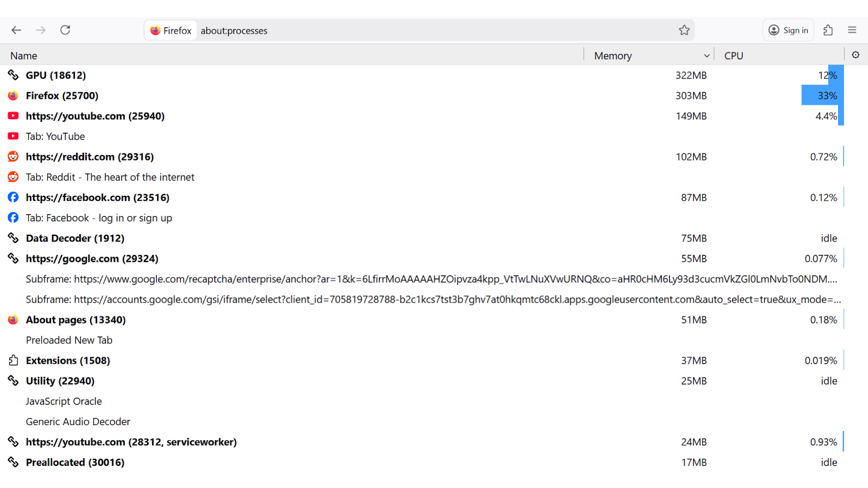Click the YouTube icon beside youtube.com (25940)
The height and width of the screenshot is (488, 868).
click(13, 116)
